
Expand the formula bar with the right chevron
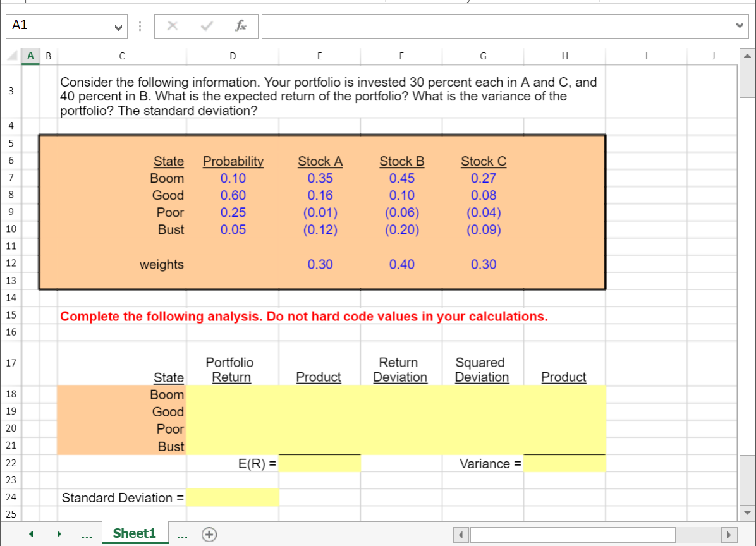[738, 25]
